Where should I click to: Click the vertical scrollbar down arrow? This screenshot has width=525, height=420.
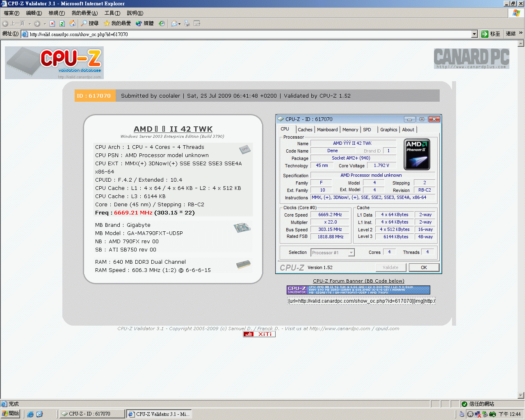[521, 396]
